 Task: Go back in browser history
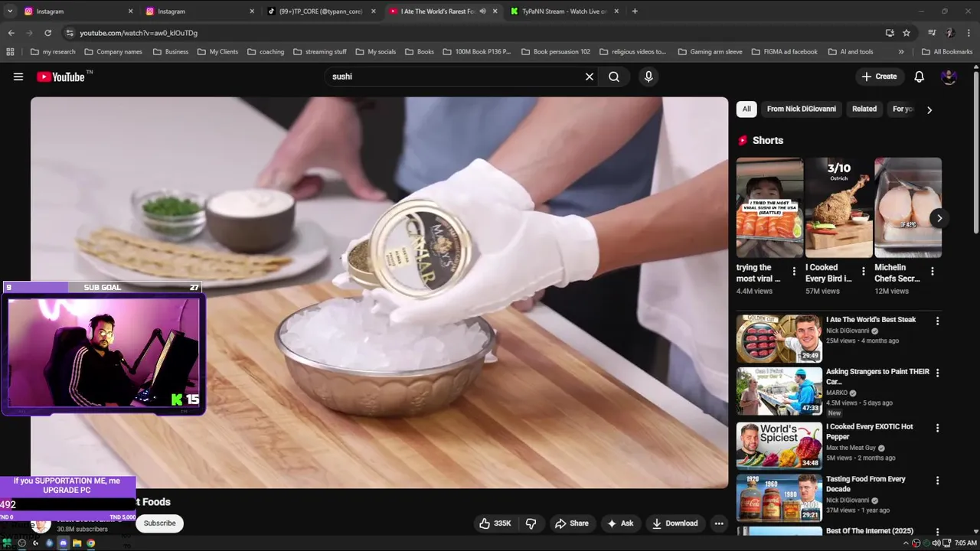click(11, 33)
